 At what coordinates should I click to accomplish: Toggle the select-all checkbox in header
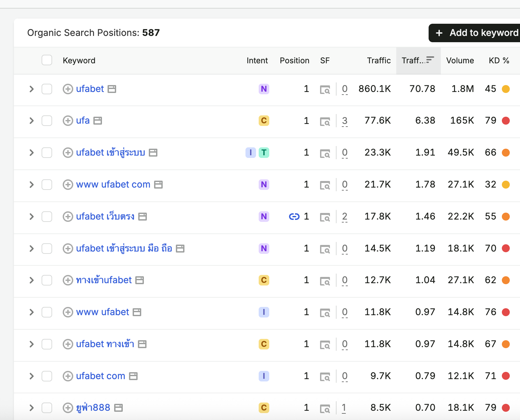pyautogui.click(x=47, y=60)
